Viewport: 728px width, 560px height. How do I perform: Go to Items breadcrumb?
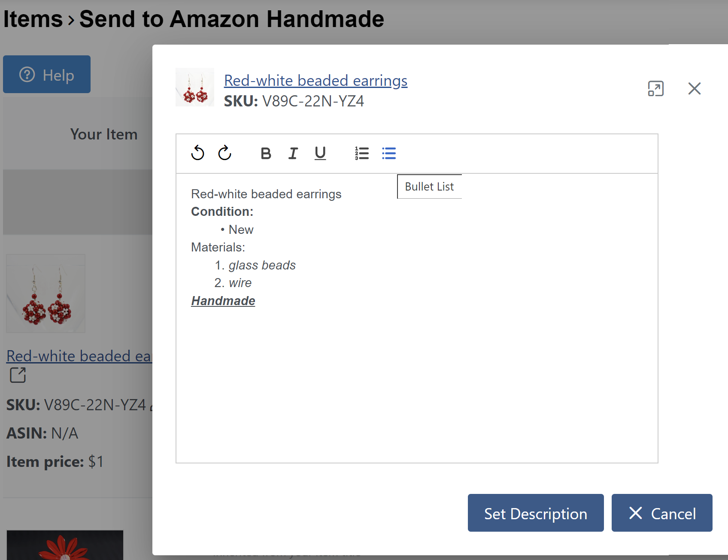tap(33, 19)
